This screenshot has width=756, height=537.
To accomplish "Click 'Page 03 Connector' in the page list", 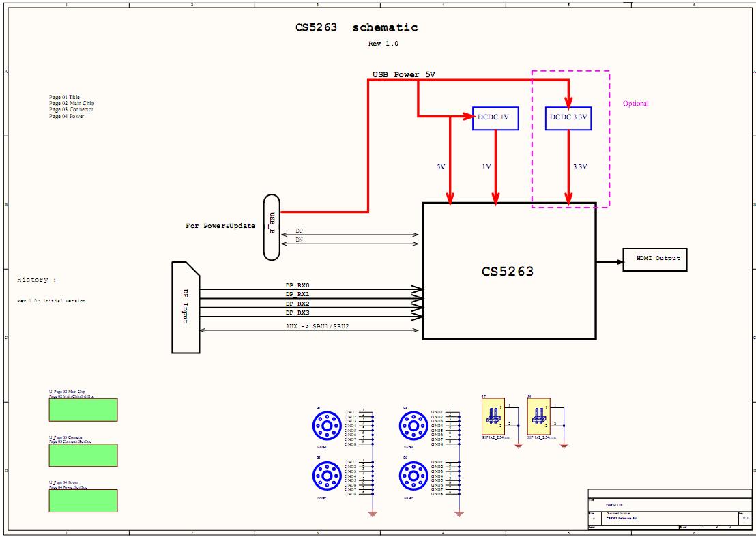I will 72,109.
